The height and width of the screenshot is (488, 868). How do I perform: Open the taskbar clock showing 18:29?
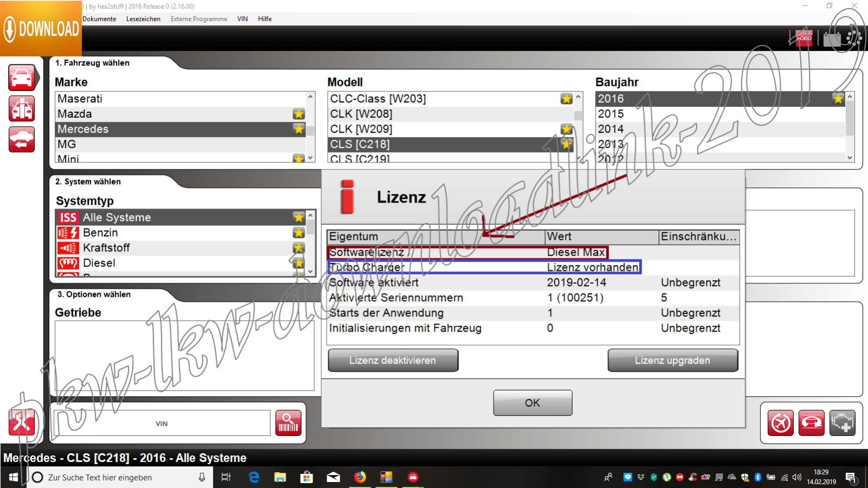click(x=821, y=477)
